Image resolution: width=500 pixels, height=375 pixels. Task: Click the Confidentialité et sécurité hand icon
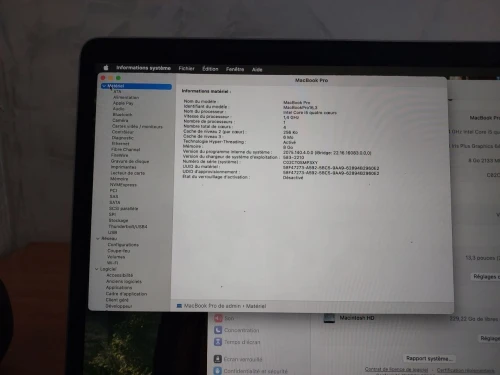[x=218, y=371]
